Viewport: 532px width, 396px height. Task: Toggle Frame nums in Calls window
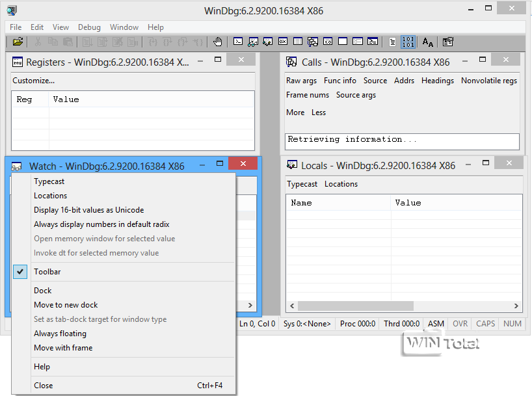tap(308, 95)
